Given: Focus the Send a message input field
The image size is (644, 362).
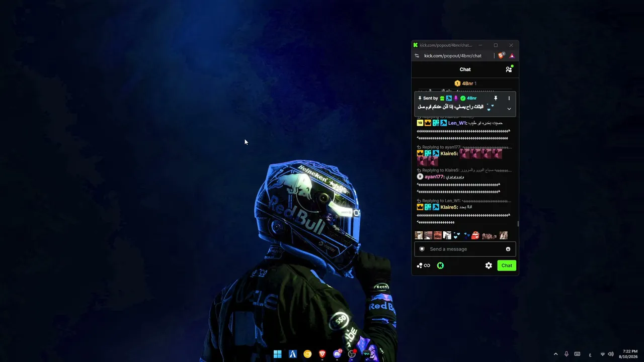Looking at the screenshot, I should (465, 249).
